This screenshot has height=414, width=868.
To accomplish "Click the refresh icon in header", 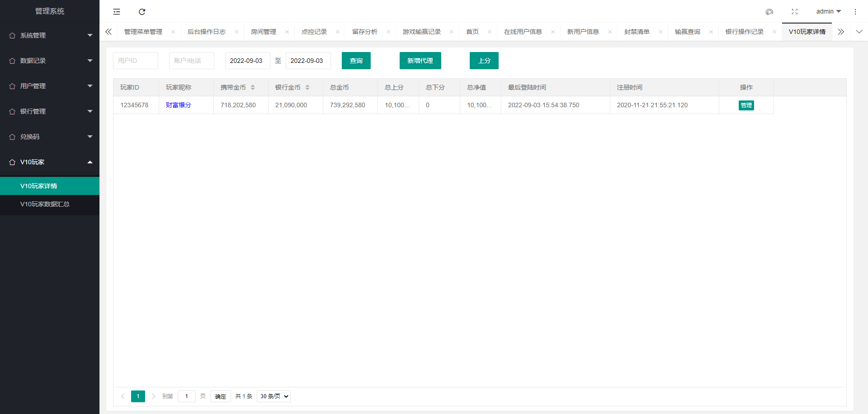I will pos(142,12).
